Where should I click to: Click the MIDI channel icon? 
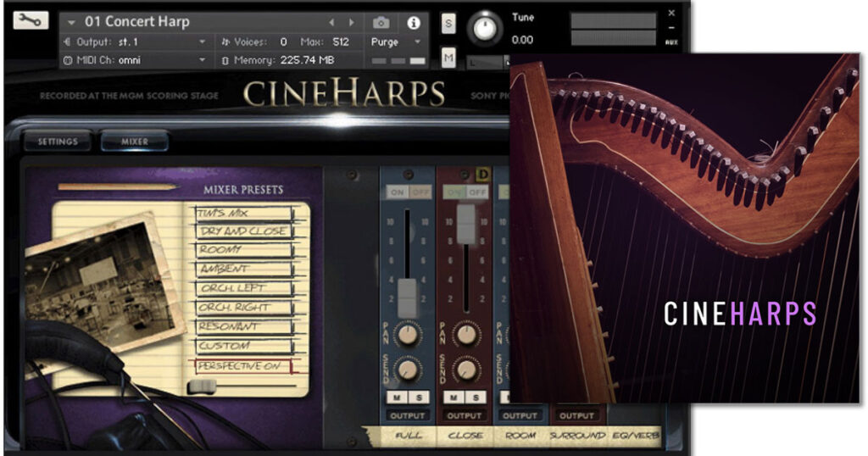tap(68, 60)
